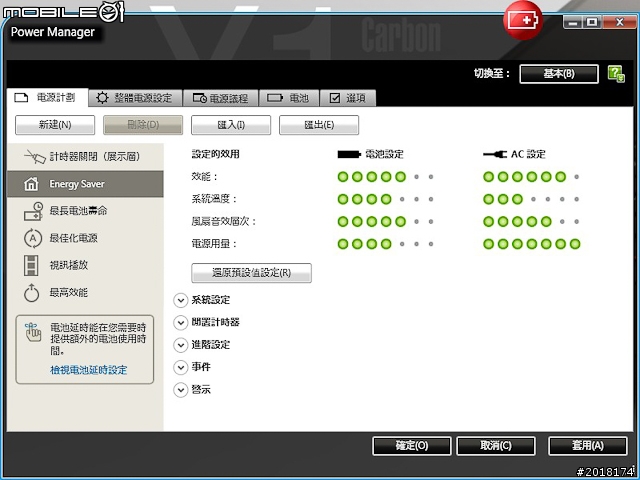The image size is (640, 480).
Task: Cancel with the 取消(C) button
Action: (496, 446)
